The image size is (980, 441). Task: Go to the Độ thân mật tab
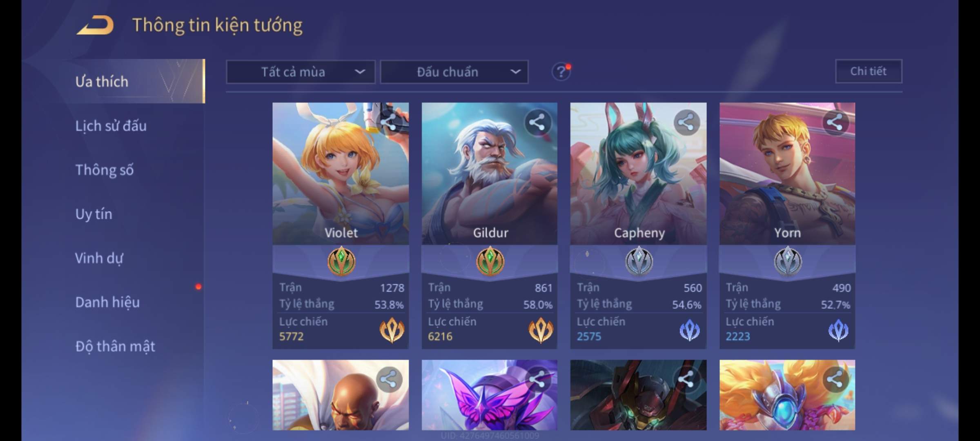115,346
